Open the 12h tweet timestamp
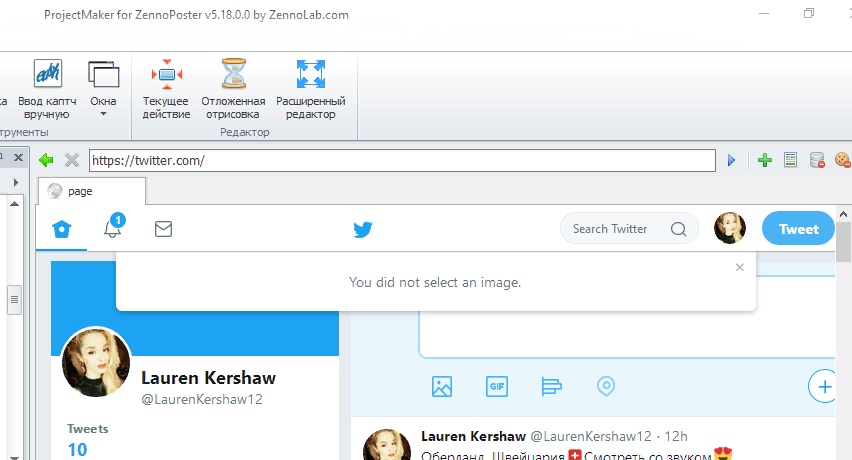 [x=676, y=436]
